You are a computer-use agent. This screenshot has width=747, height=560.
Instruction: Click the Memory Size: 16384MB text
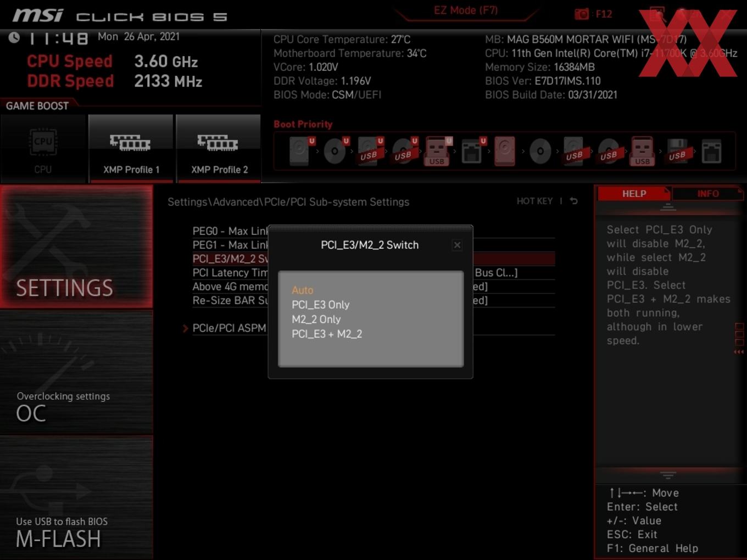tap(540, 68)
